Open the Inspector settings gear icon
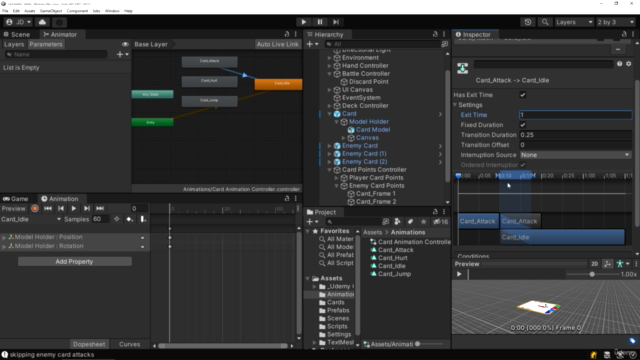640x360 pixels. click(629, 64)
